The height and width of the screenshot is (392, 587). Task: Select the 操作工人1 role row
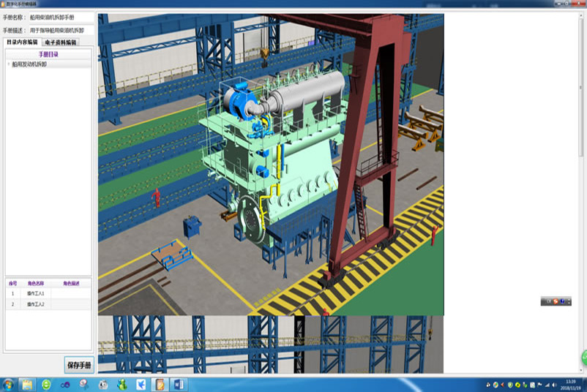(36, 293)
